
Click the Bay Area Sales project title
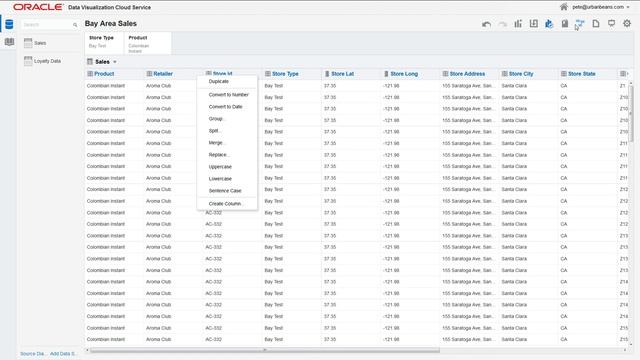click(x=111, y=24)
